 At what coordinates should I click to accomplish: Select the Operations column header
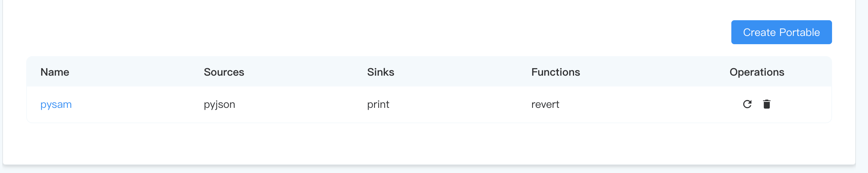point(757,72)
